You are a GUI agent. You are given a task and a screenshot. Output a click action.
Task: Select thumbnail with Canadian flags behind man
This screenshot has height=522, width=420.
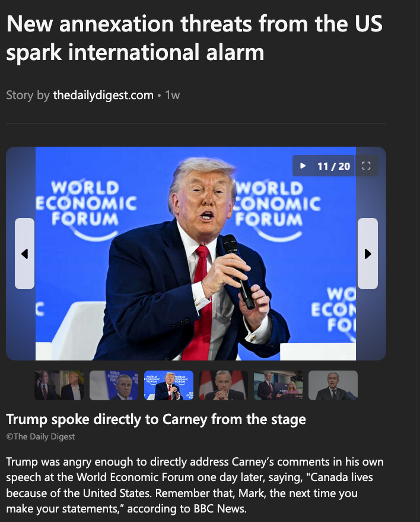224,385
